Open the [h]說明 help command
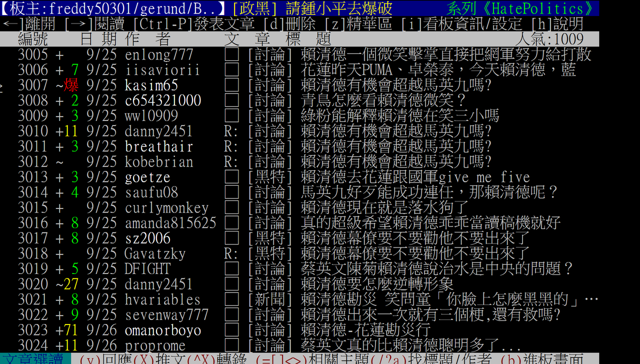This screenshot has height=364, width=640. [x=556, y=23]
